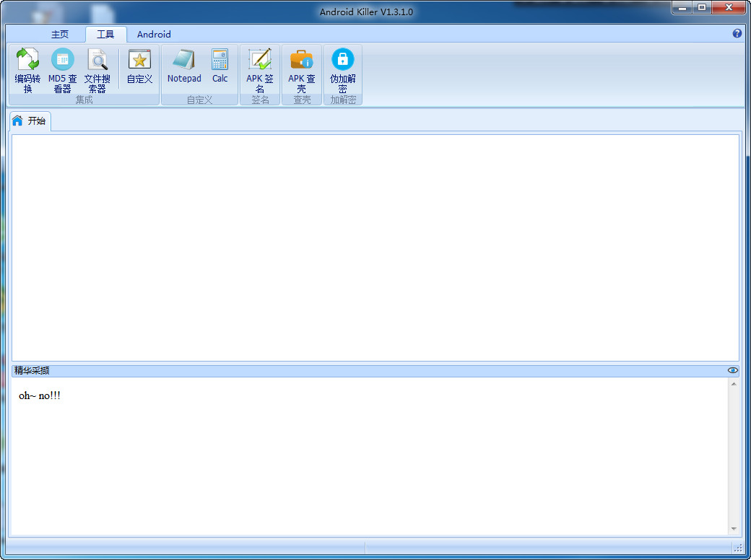
Task: Open the APK 签名 signing tool
Action: click(259, 70)
